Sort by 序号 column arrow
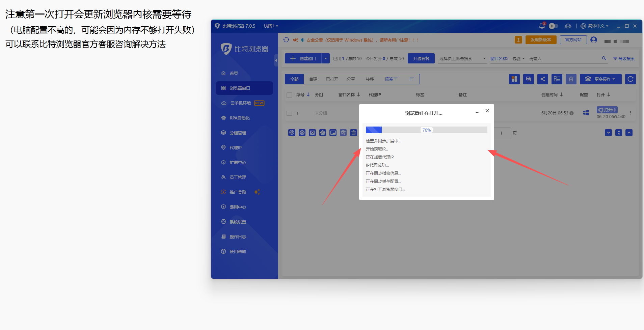 click(308, 95)
